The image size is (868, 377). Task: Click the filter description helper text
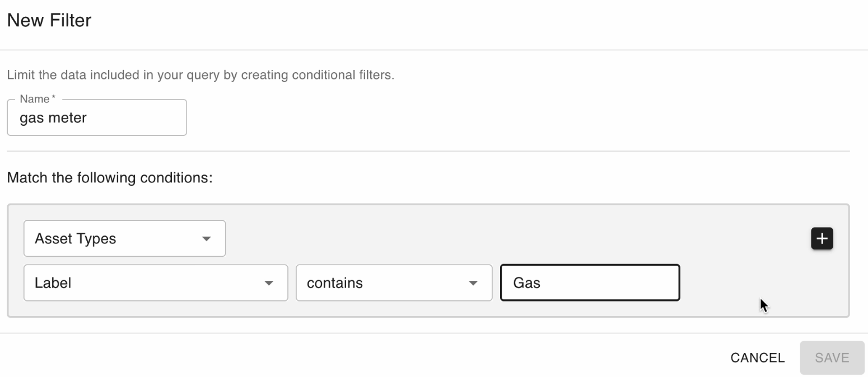click(x=200, y=75)
